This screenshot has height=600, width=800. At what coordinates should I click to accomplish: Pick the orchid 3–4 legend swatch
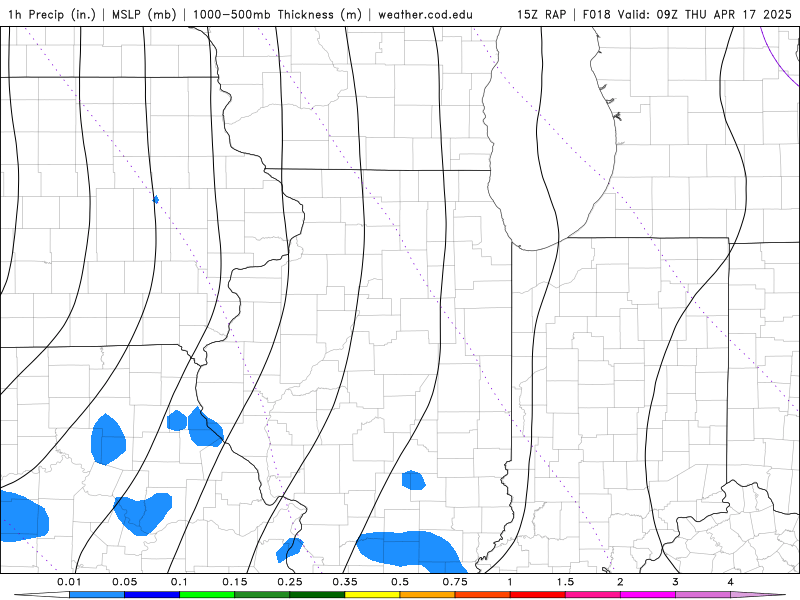703,595
